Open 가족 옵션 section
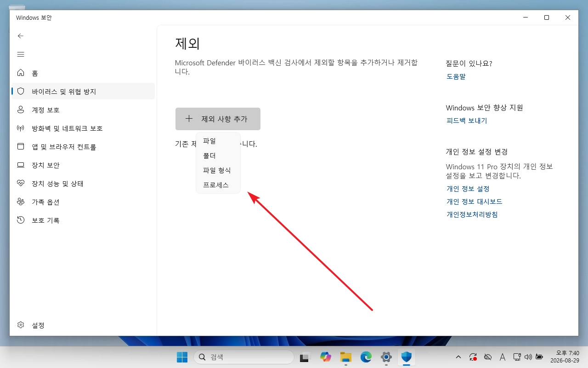Image resolution: width=588 pixels, height=368 pixels. (83, 201)
